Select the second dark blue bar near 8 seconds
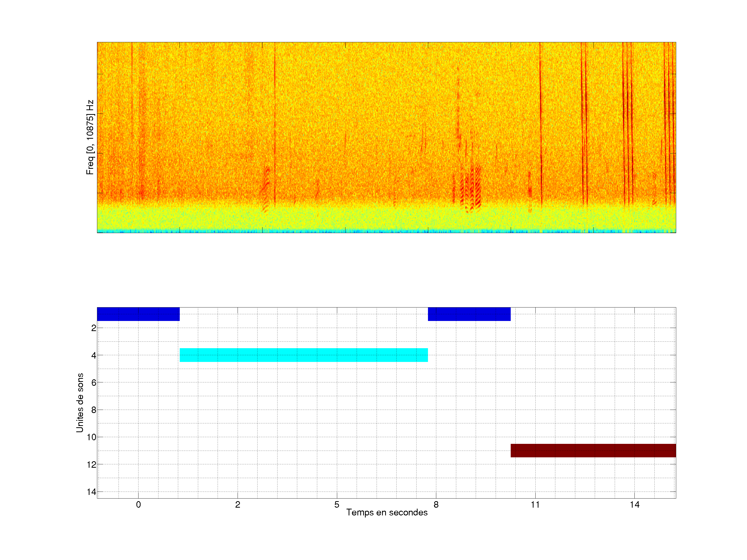747x560 pixels. pos(469,314)
